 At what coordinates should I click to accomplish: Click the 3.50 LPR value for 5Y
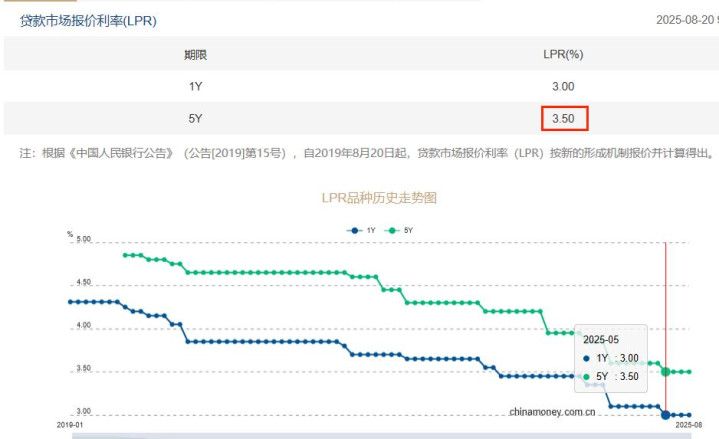coord(563,118)
